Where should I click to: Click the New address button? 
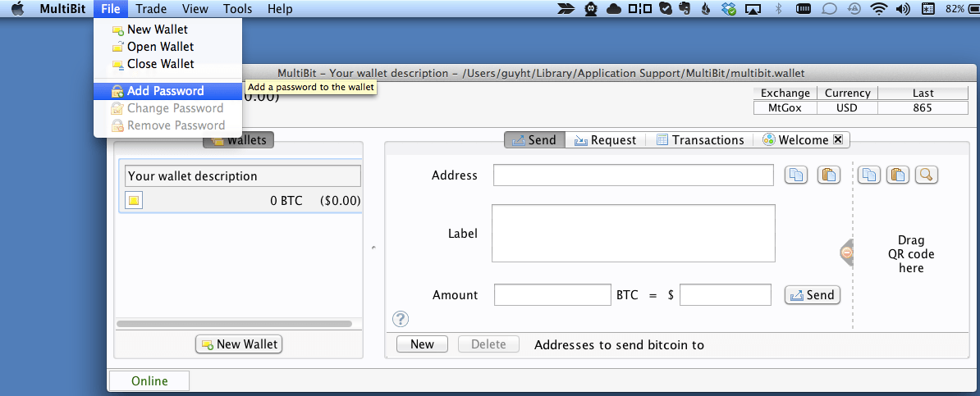point(423,344)
